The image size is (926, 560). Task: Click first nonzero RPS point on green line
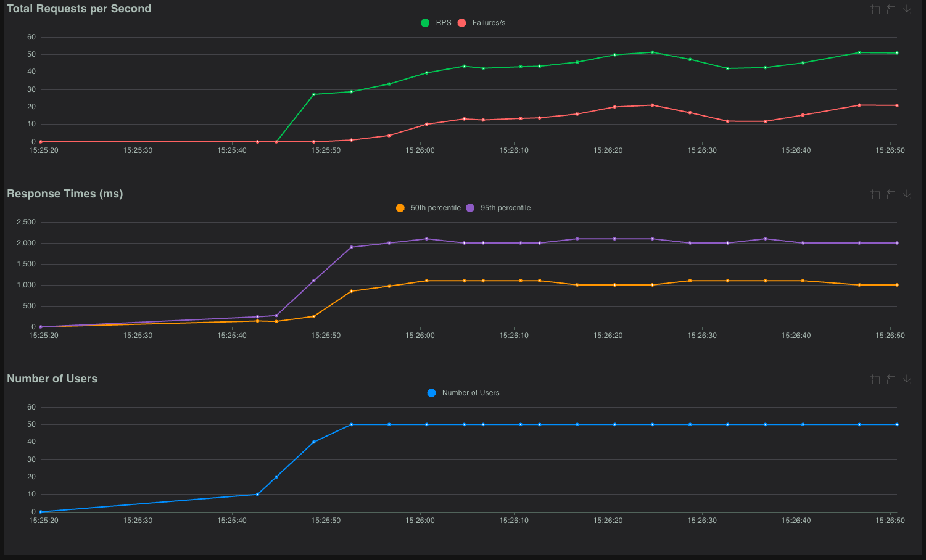pos(314,94)
